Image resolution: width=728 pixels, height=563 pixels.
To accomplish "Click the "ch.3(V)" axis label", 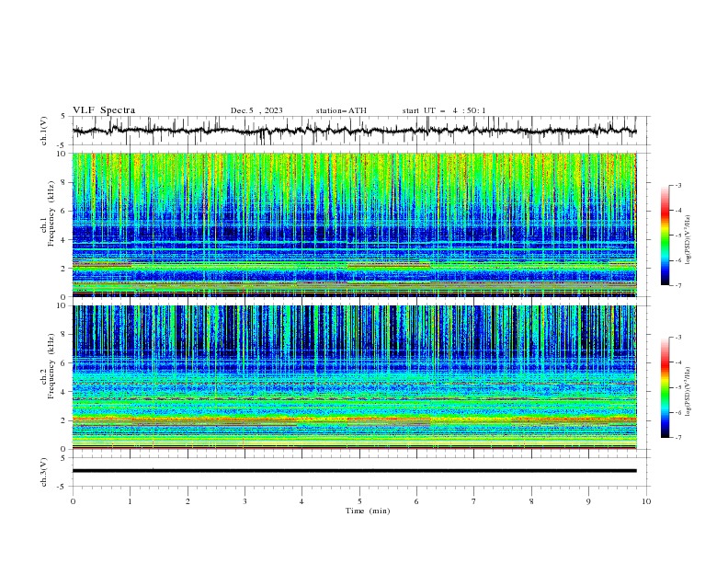I will click(x=44, y=472).
